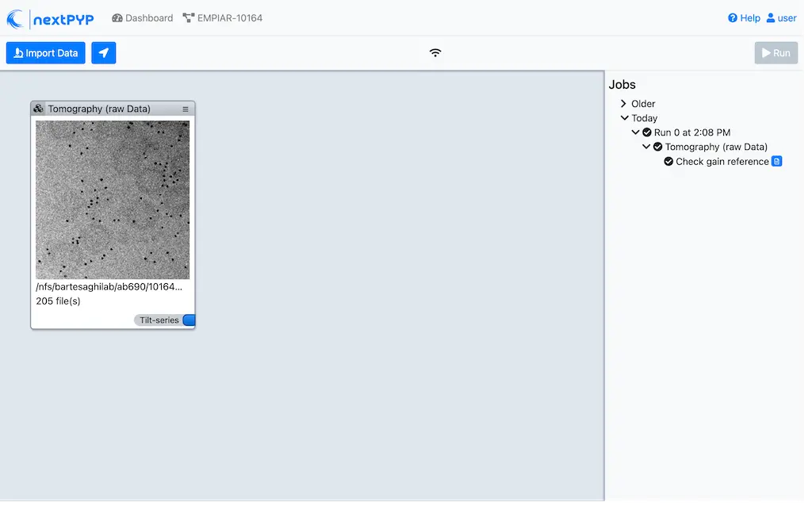812x506 pixels.
Task: Click Check gain reference status checkmark
Action: [668, 162]
